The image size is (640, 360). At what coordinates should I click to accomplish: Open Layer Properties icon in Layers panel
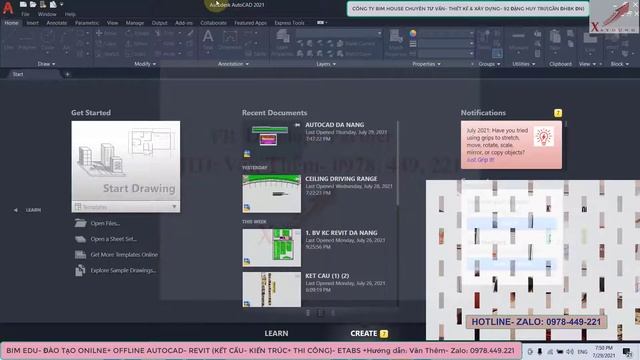[282, 37]
